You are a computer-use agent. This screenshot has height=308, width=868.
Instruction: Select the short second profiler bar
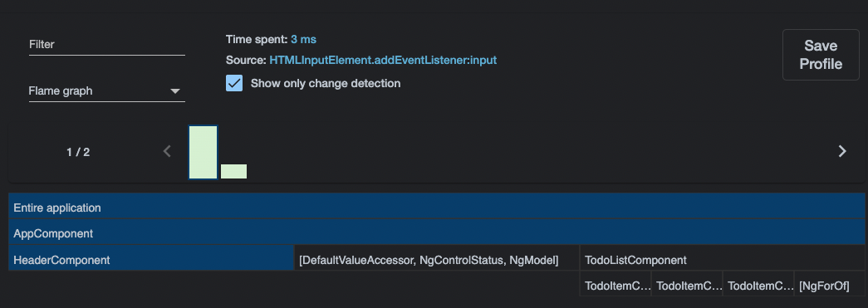coord(233,171)
